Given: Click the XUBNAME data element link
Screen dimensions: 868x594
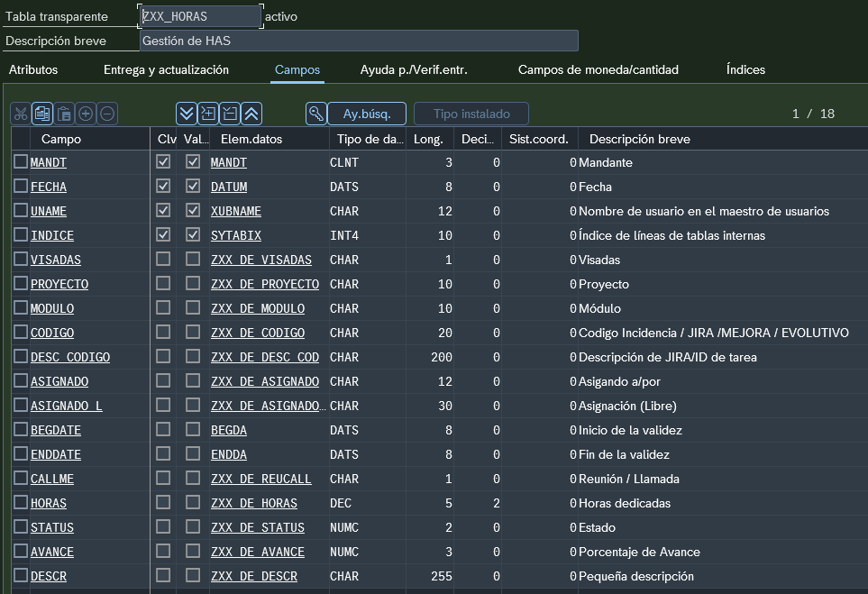Looking at the screenshot, I should (x=235, y=211).
